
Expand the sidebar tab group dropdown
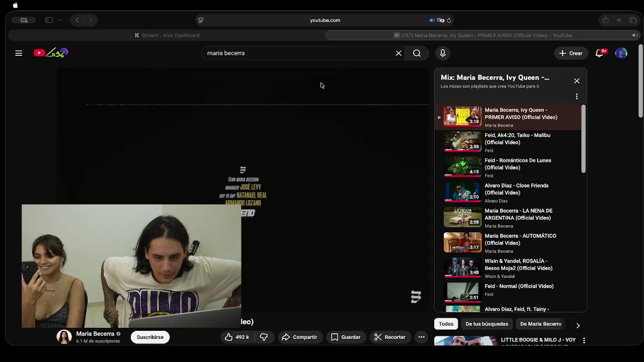click(60, 20)
